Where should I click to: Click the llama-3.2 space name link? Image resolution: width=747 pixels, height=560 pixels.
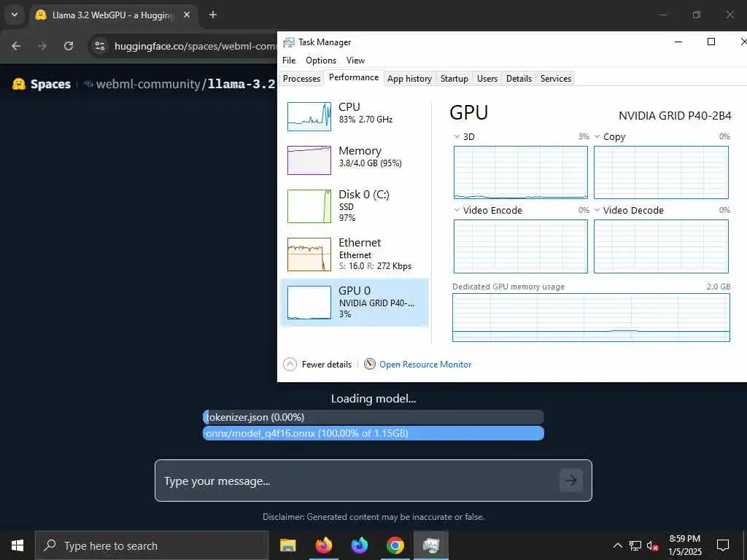pos(241,85)
